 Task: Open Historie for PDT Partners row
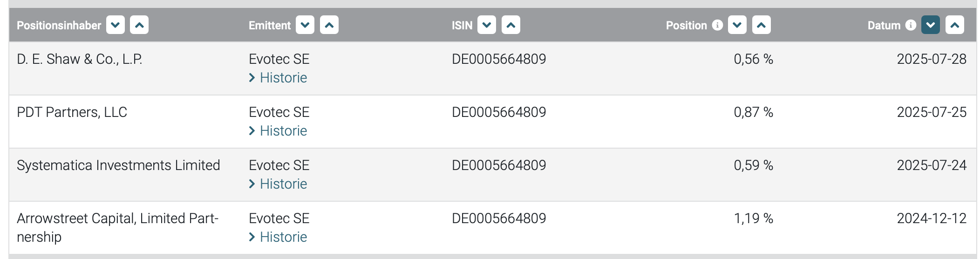click(283, 131)
